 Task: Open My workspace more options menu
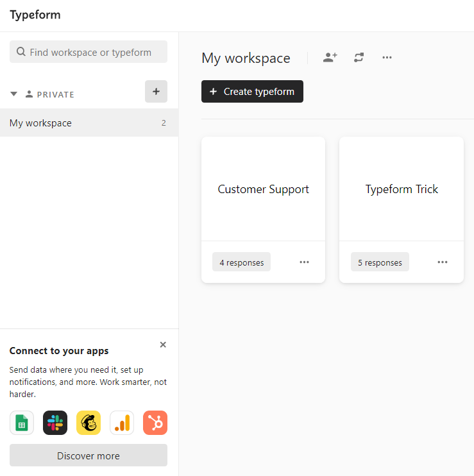point(387,57)
